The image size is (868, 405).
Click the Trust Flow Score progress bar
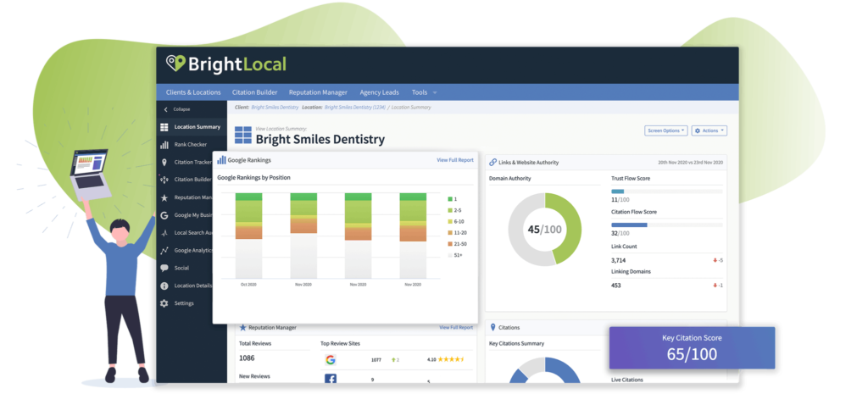tap(666, 191)
